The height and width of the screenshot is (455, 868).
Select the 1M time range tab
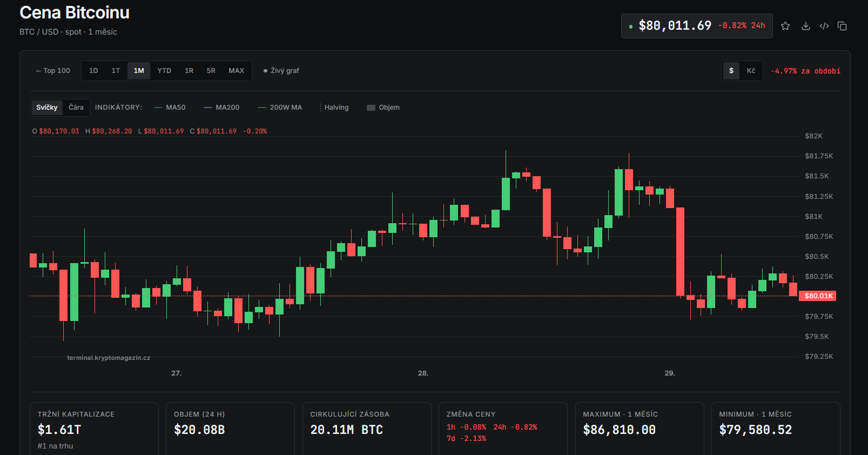(x=139, y=71)
